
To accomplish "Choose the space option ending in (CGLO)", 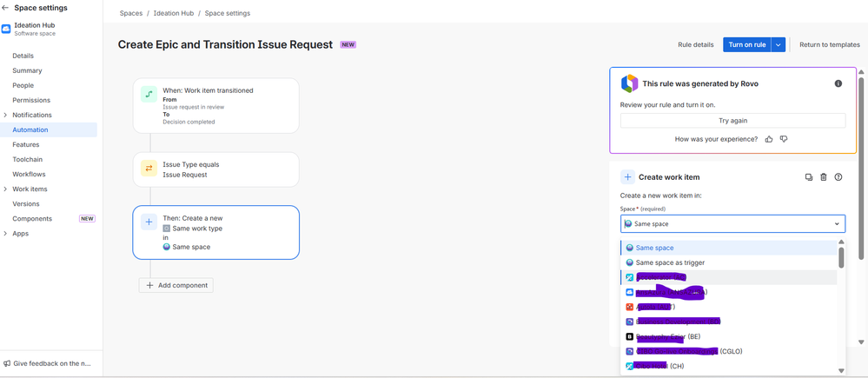I will pyautogui.click(x=728, y=351).
